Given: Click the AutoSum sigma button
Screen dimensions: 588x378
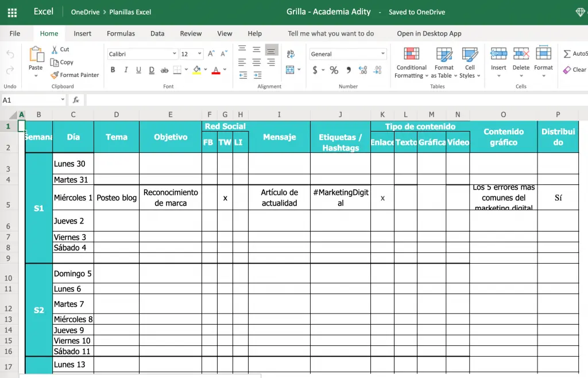Looking at the screenshot, I should pyautogui.click(x=575, y=53).
